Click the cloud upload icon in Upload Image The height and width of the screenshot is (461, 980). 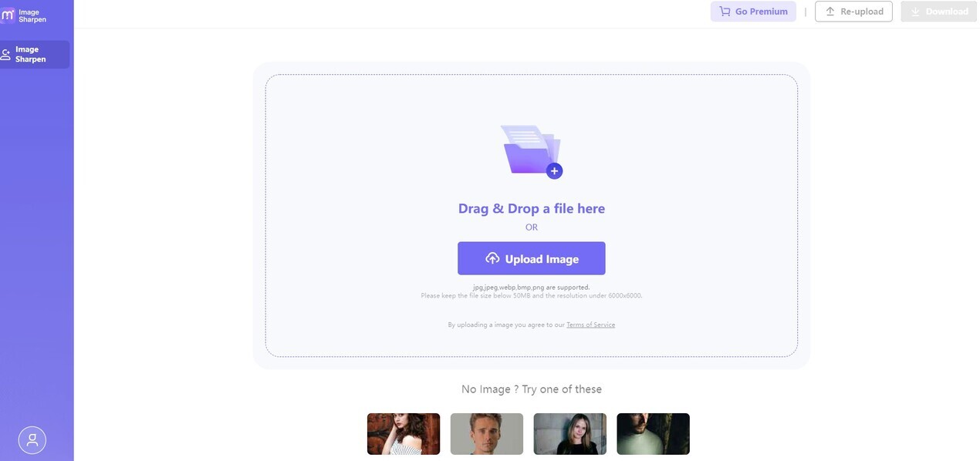pos(492,258)
